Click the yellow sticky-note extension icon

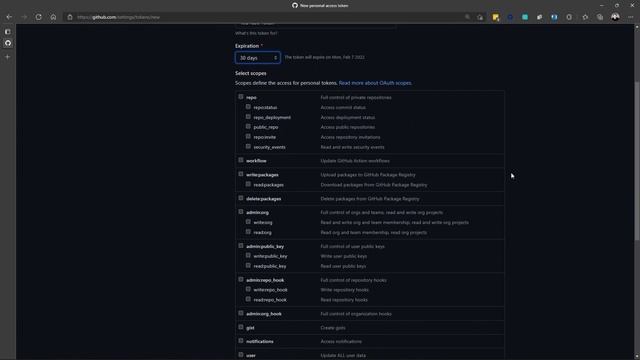(496, 17)
